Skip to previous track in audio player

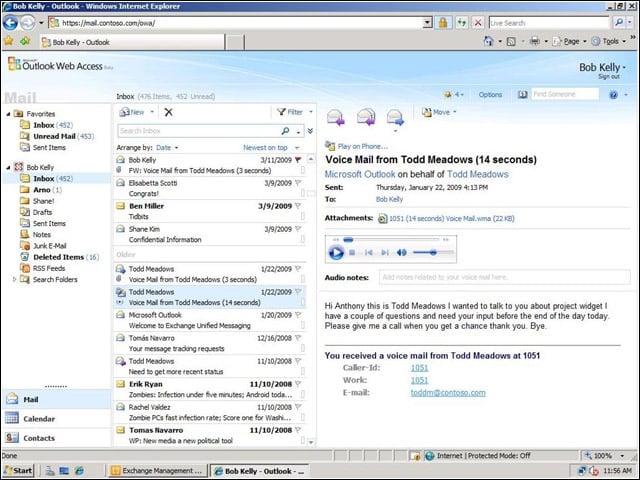point(369,253)
